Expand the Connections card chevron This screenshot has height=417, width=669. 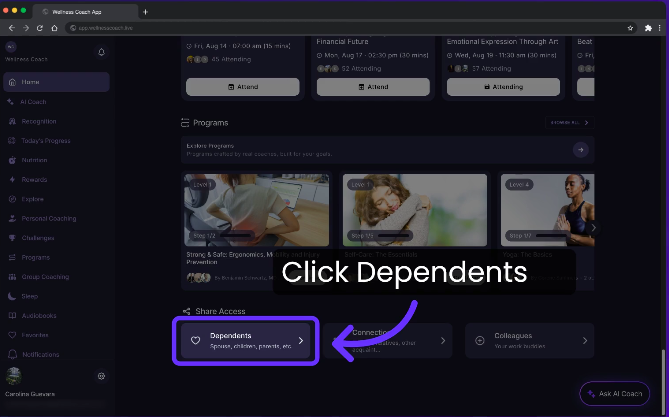(x=443, y=341)
